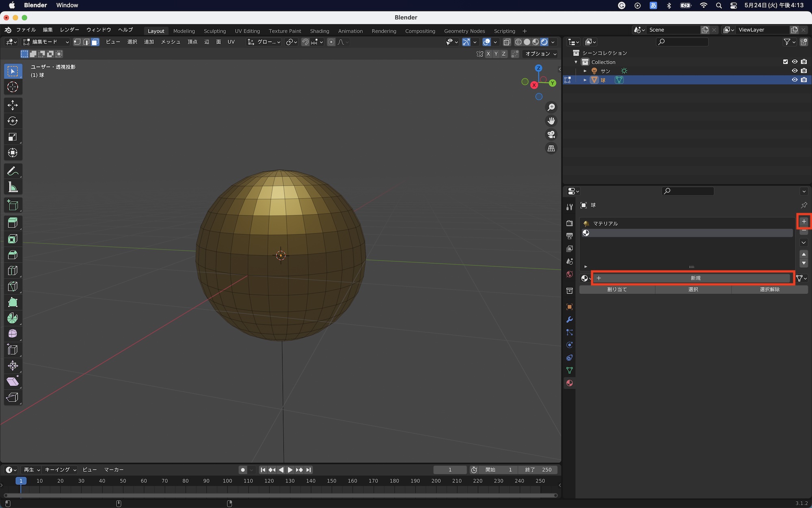812x508 pixels.
Task: Switch to the Shading workspace tab
Action: coord(319,31)
